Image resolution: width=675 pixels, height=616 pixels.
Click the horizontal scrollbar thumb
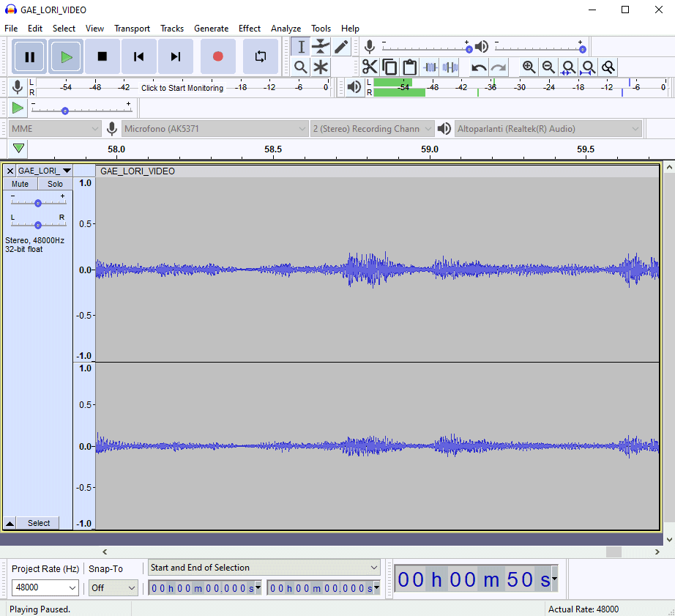(614, 552)
